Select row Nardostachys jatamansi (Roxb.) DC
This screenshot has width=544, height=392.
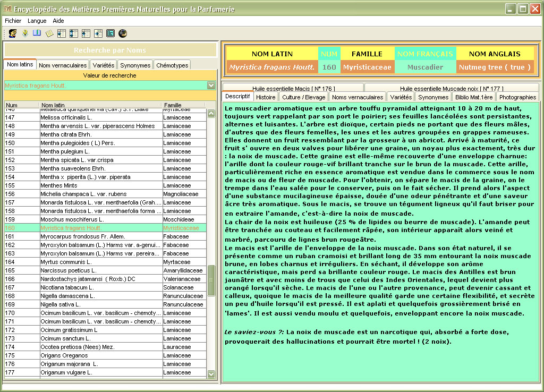(106, 279)
